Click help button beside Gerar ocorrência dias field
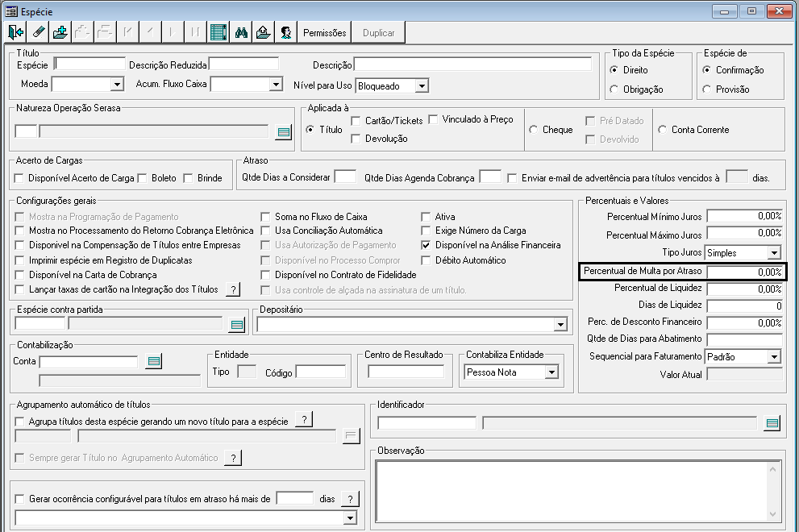The image size is (799, 532). (350, 499)
